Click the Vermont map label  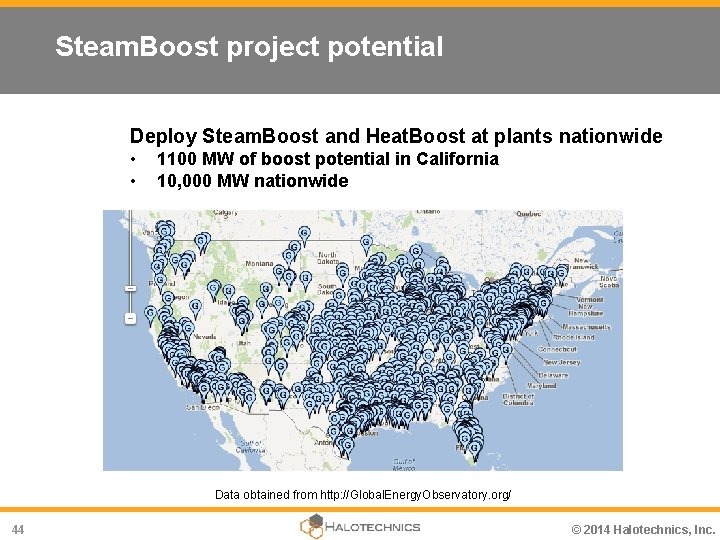tap(590, 299)
